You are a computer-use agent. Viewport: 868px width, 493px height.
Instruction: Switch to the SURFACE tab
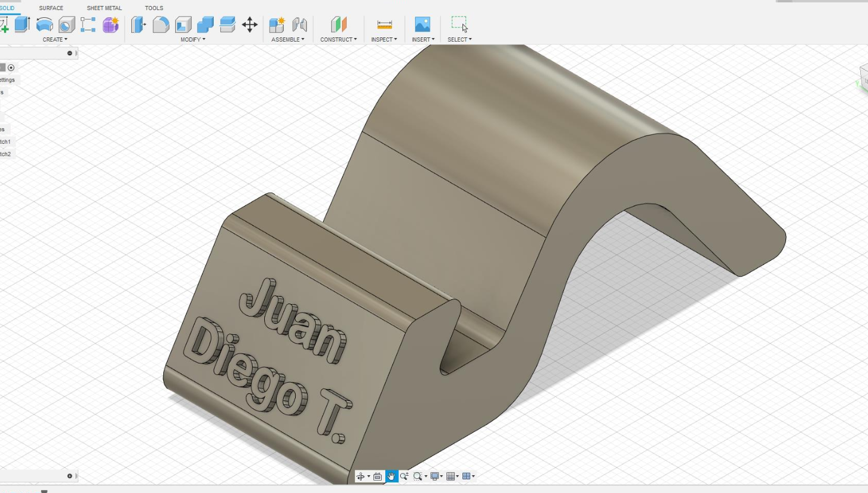(51, 8)
